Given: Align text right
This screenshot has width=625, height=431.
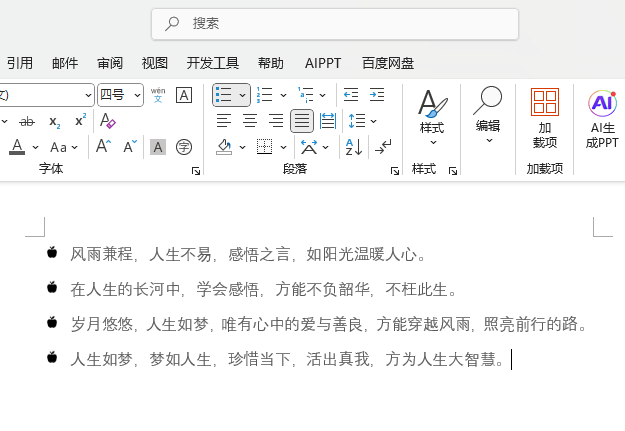Looking at the screenshot, I should tap(276, 121).
